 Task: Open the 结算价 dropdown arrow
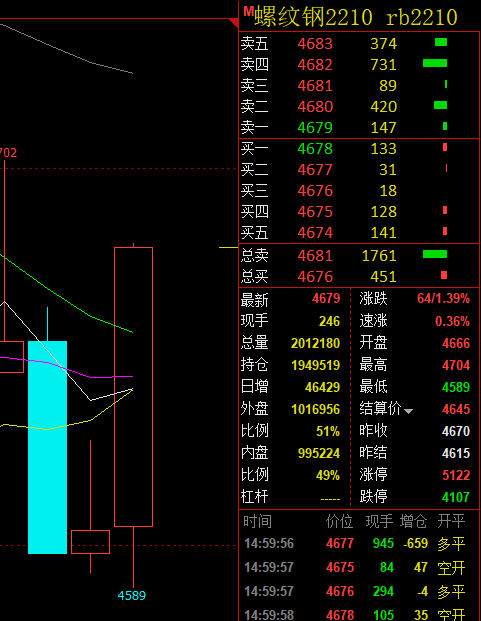tap(408, 411)
